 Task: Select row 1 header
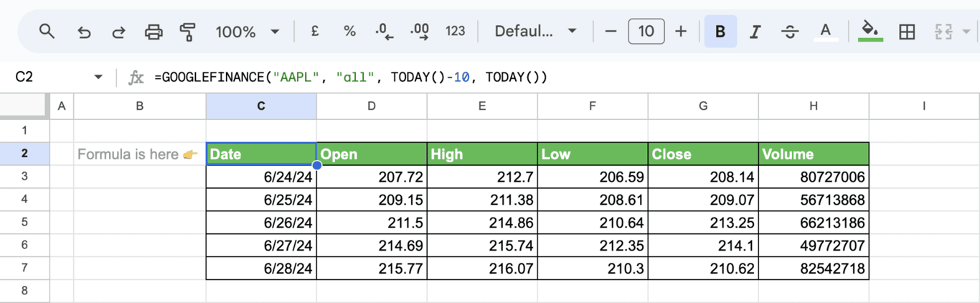pyautogui.click(x=24, y=131)
